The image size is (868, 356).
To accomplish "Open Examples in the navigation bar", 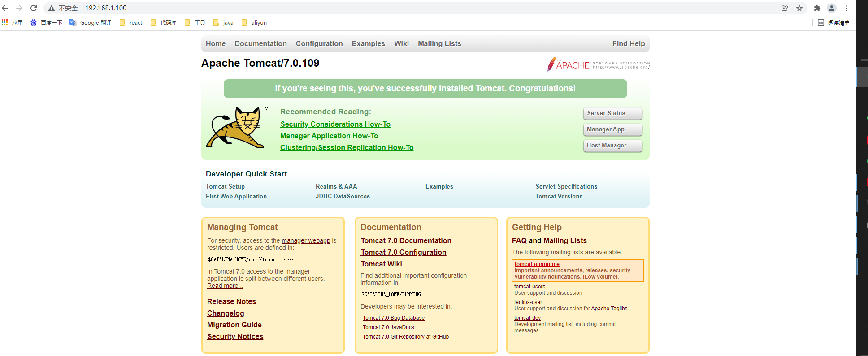I will click(369, 43).
